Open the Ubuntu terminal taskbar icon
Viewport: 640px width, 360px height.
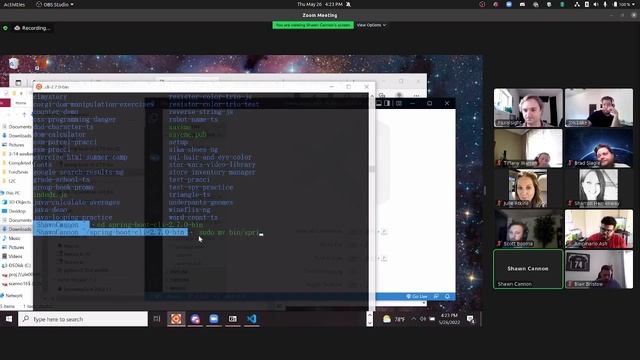(176, 319)
